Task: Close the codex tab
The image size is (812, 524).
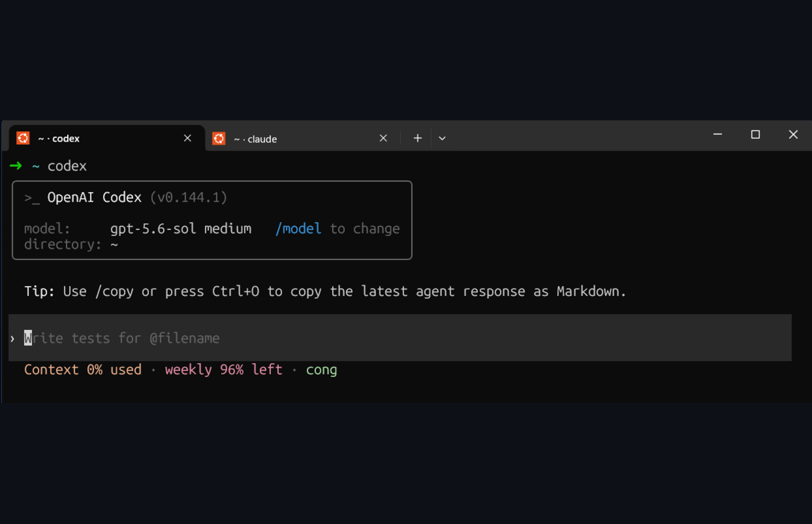Action: point(188,138)
